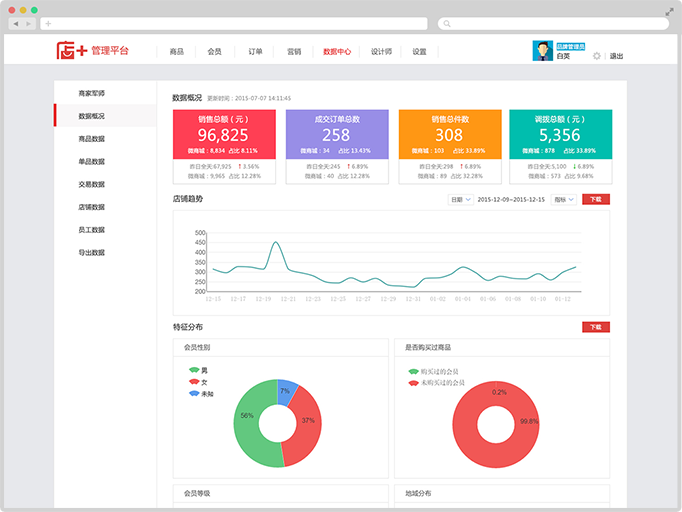
Task: Click the 店+ 管理平台 logo
Action: point(92,50)
